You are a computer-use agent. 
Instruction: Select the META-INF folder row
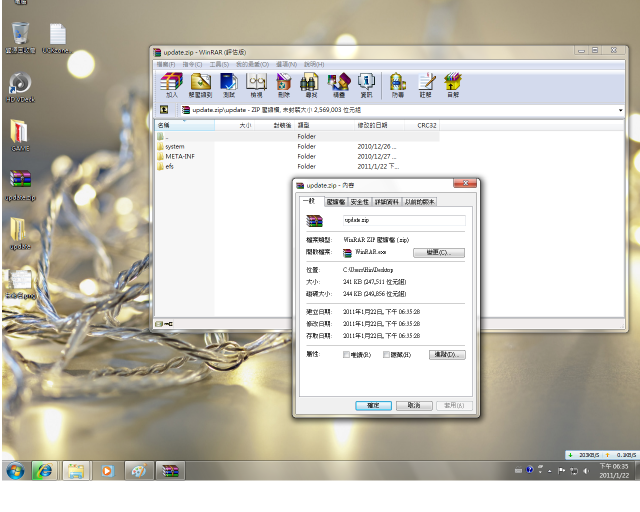tap(297, 156)
